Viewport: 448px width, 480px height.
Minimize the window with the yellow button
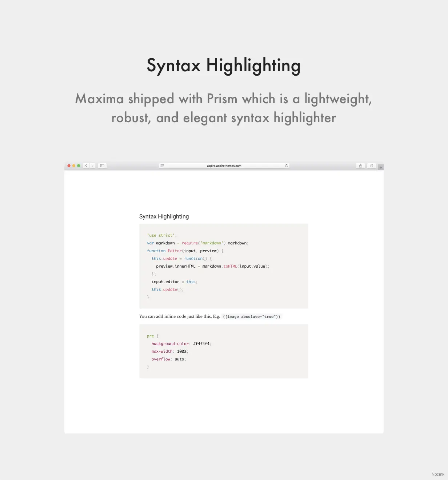pyautogui.click(x=74, y=166)
